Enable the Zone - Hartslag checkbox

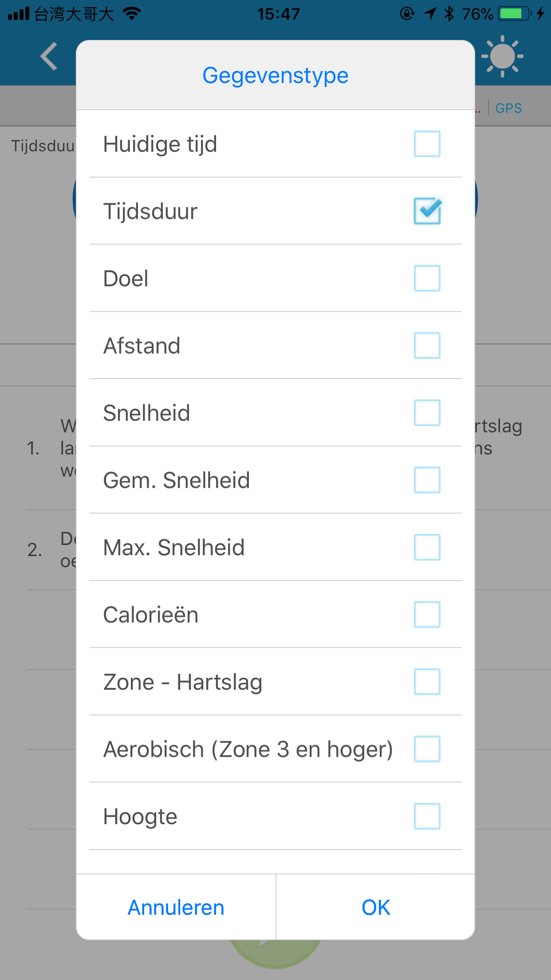click(427, 682)
